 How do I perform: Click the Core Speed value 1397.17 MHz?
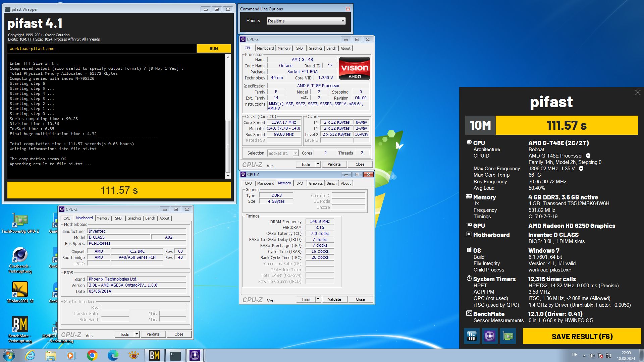(x=284, y=122)
